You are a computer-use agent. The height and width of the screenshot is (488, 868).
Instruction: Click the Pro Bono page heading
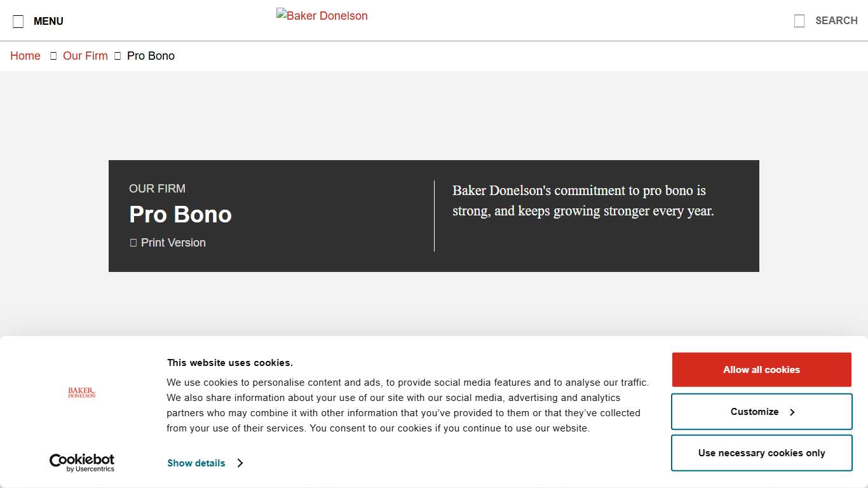tap(180, 214)
